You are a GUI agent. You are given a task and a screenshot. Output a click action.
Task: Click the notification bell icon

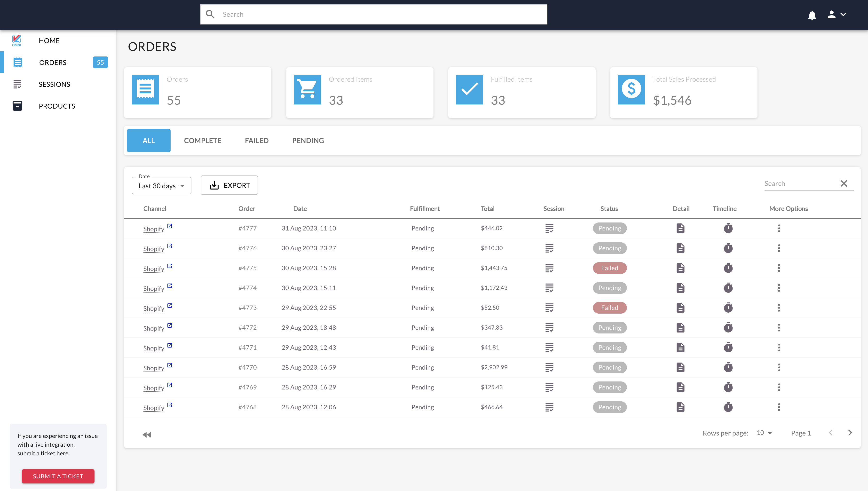tap(812, 15)
